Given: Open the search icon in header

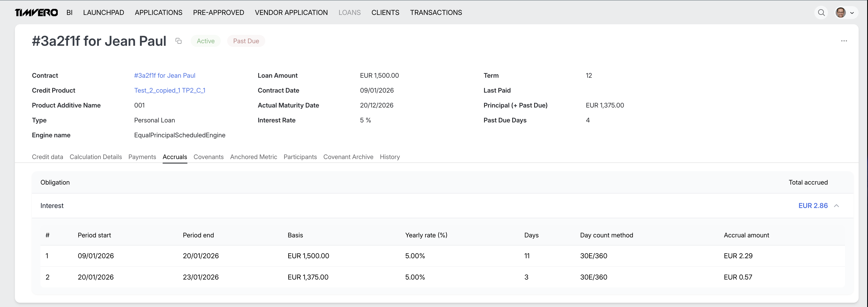Looking at the screenshot, I should pyautogui.click(x=821, y=13).
